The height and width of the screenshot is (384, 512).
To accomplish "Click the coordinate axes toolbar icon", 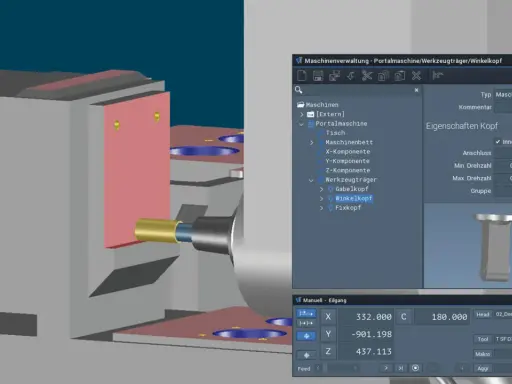I will 438,75.
